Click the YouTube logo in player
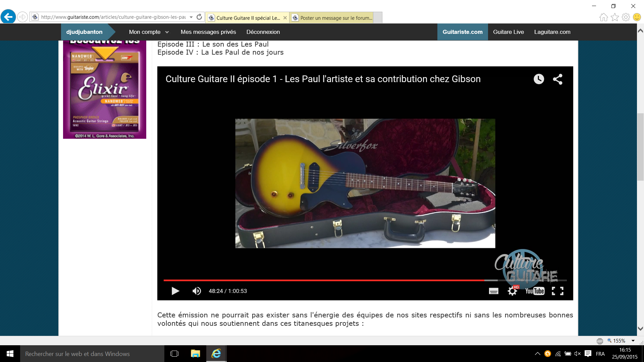This screenshot has width=644, height=362. pos(535,291)
